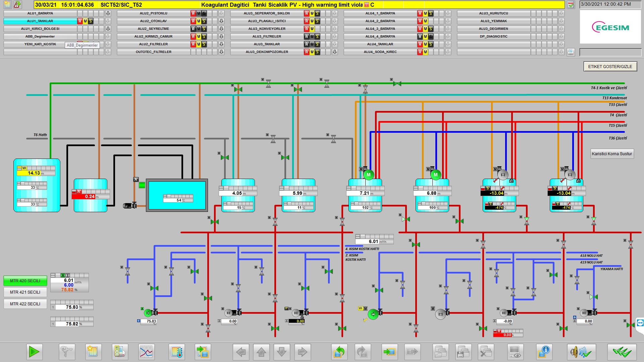Select MTR 420 SECILI option
This screenshot has width=644, height=362.
pos(25,281)
